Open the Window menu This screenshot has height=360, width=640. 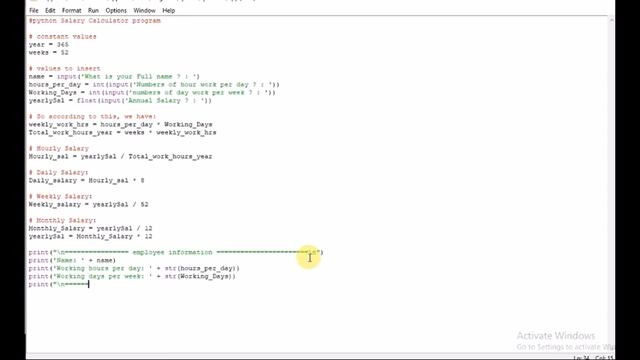144,11
